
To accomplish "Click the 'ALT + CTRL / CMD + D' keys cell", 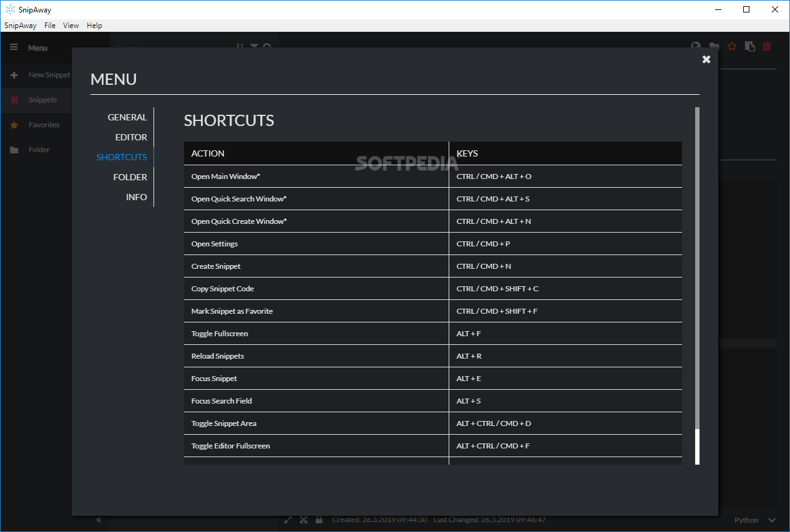I will [x=565, y=423].
